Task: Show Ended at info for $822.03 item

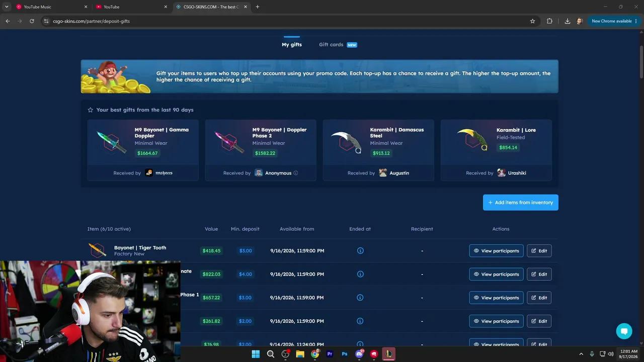Action: (x=360, y=274)
